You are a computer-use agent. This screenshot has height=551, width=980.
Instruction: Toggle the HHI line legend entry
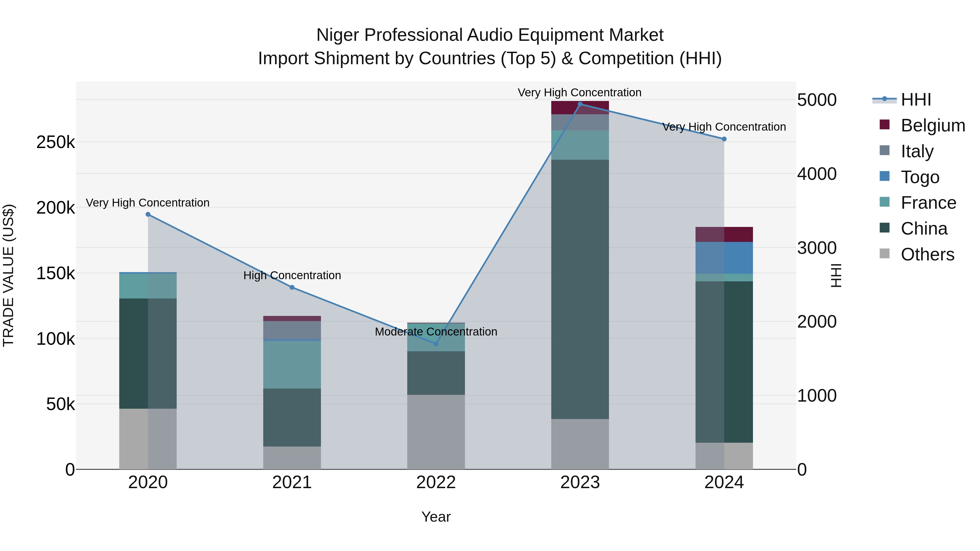(902, 100)
